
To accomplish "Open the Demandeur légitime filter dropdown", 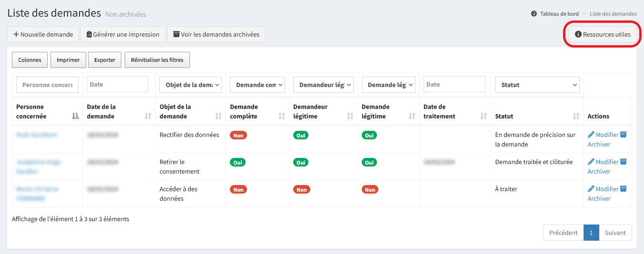I will [x=323, y=85].
